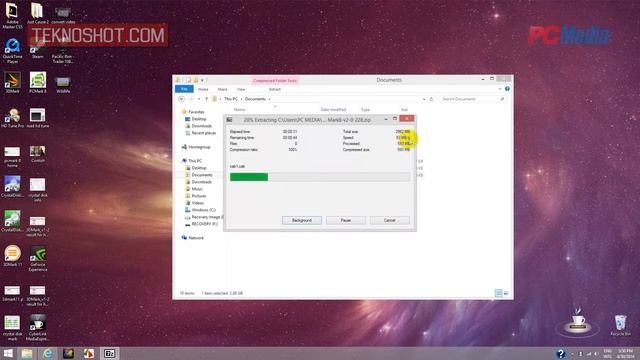This screenshot has height=360, width=640.
Task: Open PCMark 8 desktop icon
Action: pyautogui.click(x=38, y=83)
